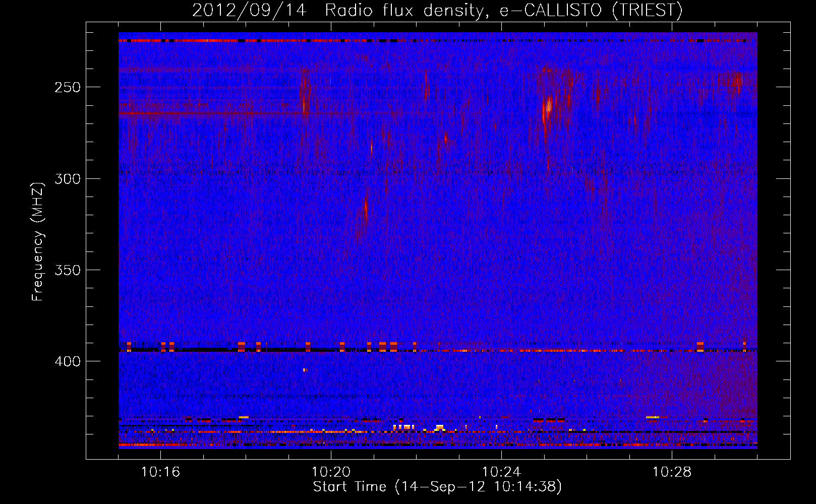The height and width of the screenshot is (504, 816).
Task: Click the 300 frequency tick label
Action: point(68,179)
